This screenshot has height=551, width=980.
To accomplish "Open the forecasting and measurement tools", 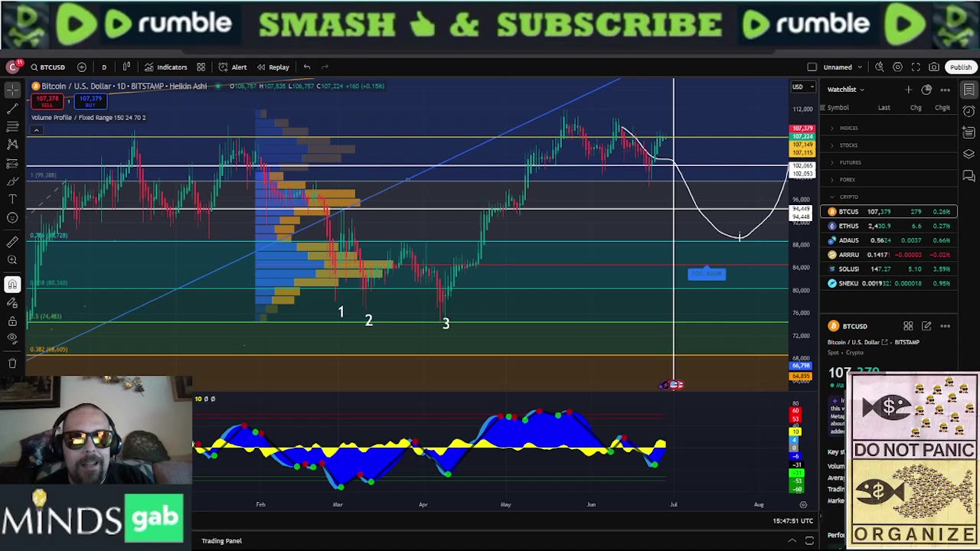I will (x=12, y=163).
